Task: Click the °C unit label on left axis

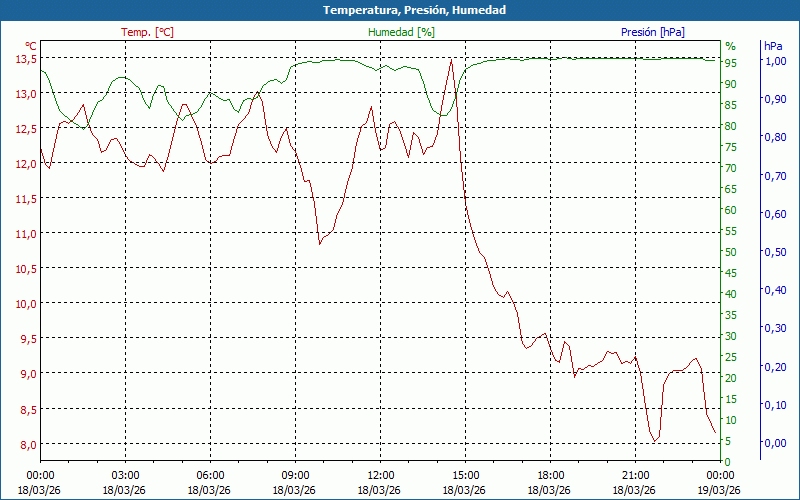Action: 31,46
